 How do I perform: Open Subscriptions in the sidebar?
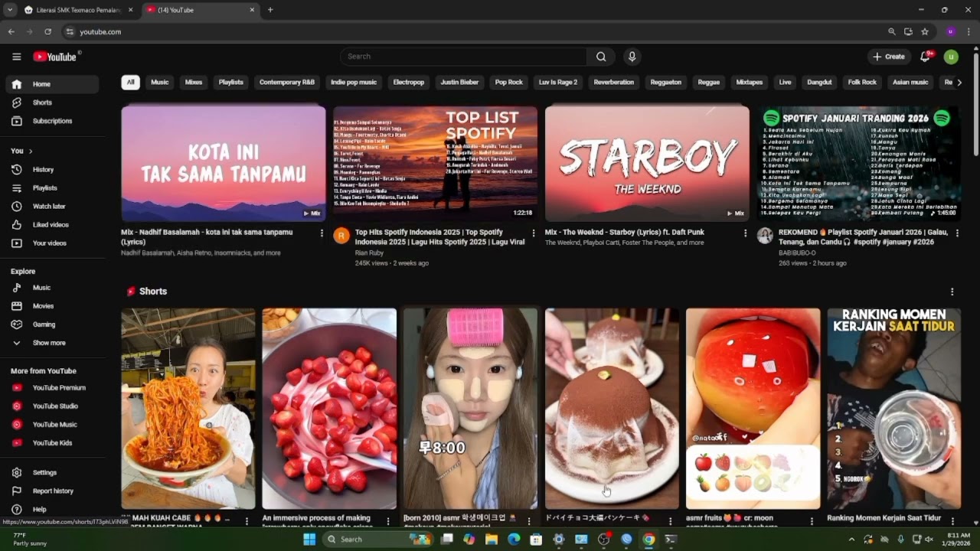click(52, 121)
